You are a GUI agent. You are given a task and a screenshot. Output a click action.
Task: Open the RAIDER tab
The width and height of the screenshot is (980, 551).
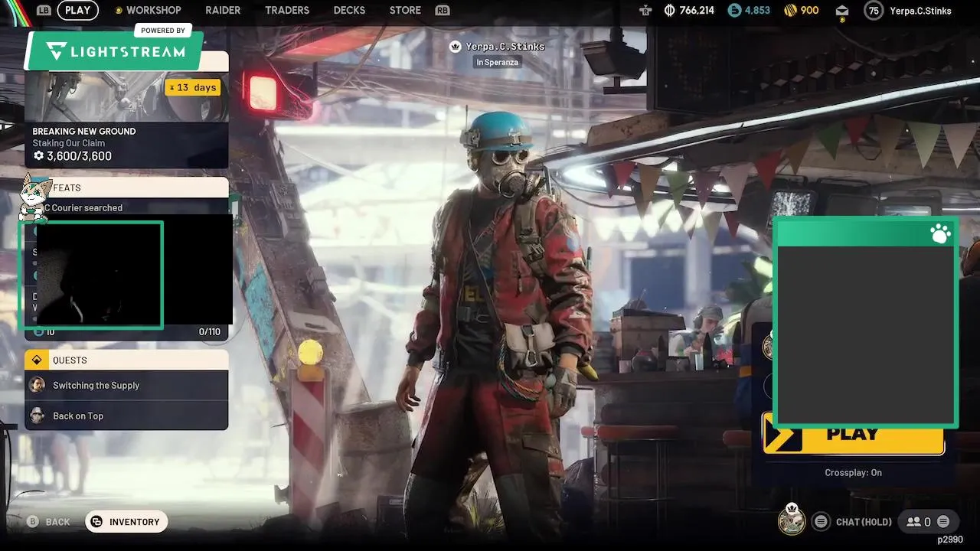coord(223,10)
